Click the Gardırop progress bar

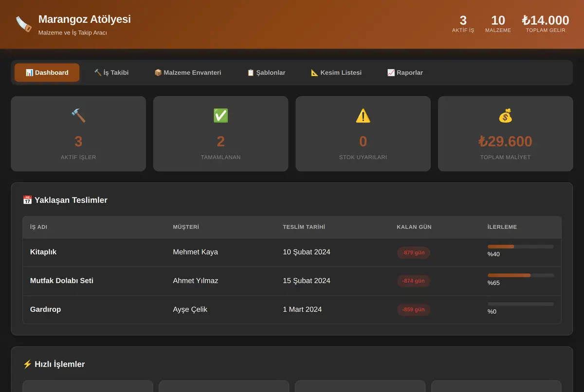pos(521,304)
